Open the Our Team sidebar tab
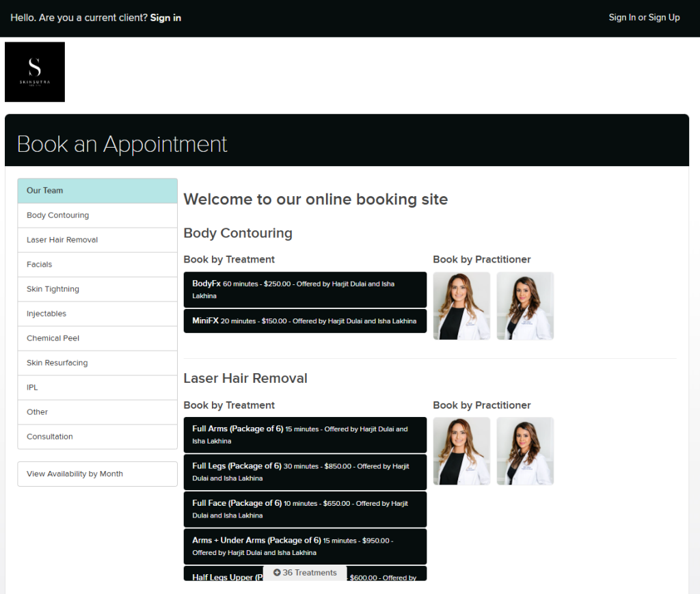 click(x=97, y=191)
